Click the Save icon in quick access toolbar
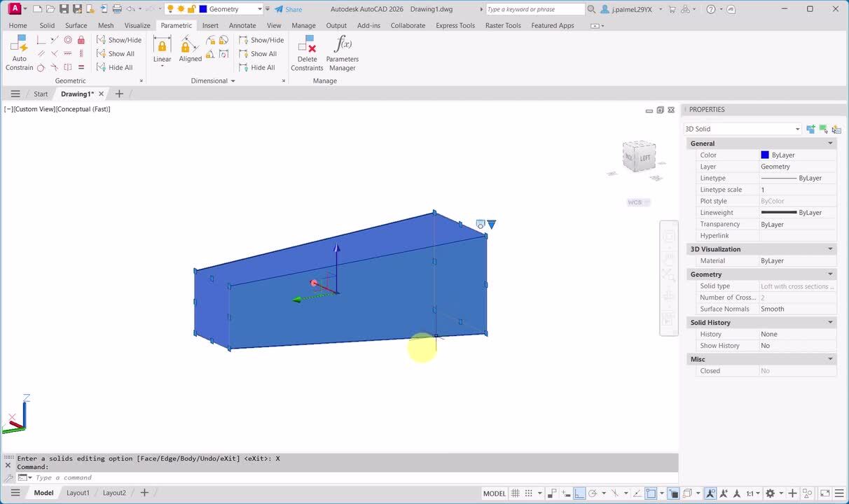This screenshot has height=504, width=849. click(64, 9)
